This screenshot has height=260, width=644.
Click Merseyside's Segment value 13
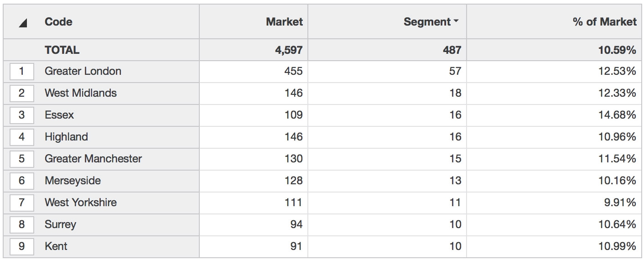(x=455, y=181)
